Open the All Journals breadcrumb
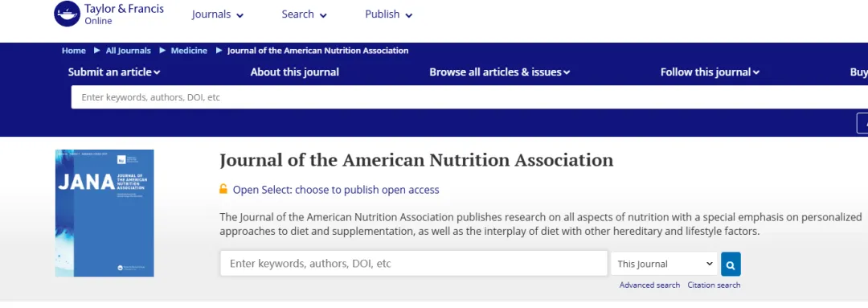 tap(129, 51)
